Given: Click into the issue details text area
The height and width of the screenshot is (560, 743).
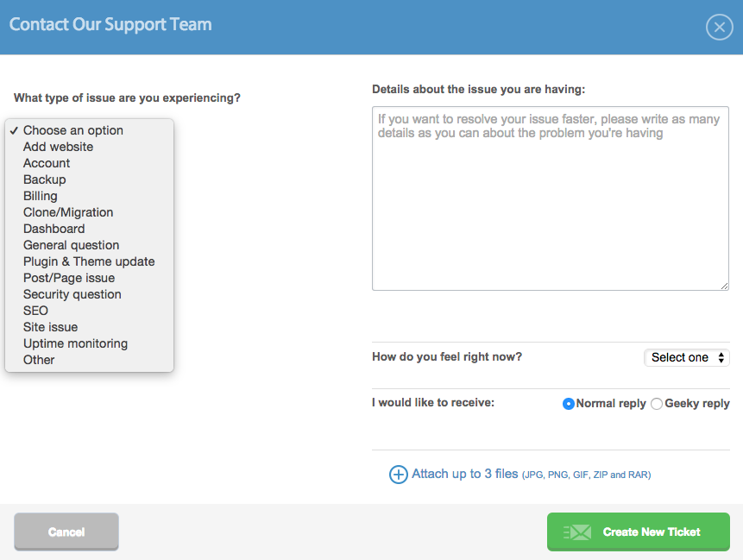Looking at the screenshot, I should pyautogui.click(x=550, y=198).
